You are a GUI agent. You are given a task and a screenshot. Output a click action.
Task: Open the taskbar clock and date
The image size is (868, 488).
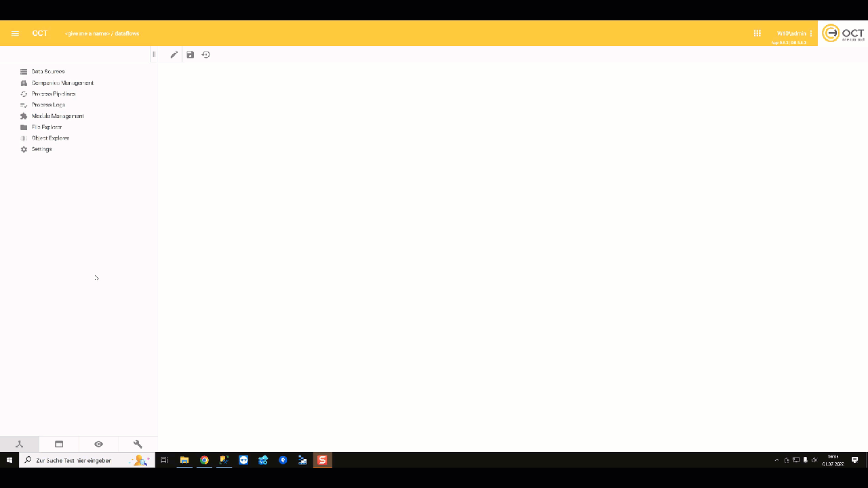(833, 460)
